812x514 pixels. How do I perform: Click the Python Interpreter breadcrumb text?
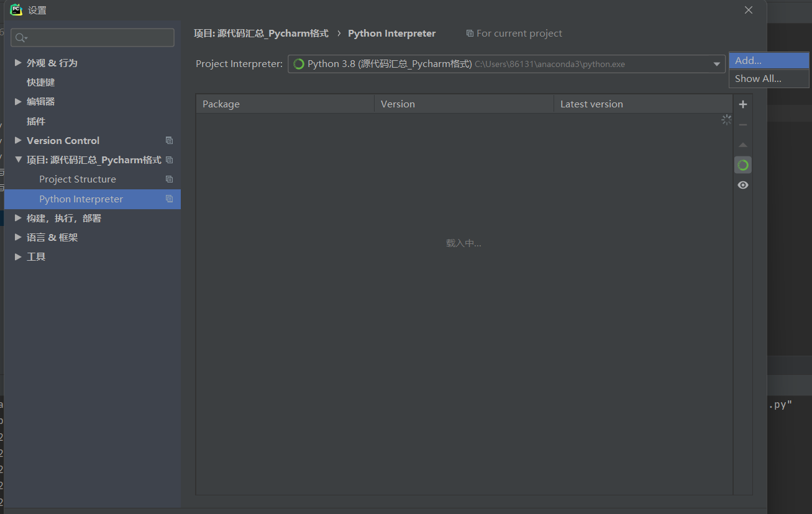392,34
